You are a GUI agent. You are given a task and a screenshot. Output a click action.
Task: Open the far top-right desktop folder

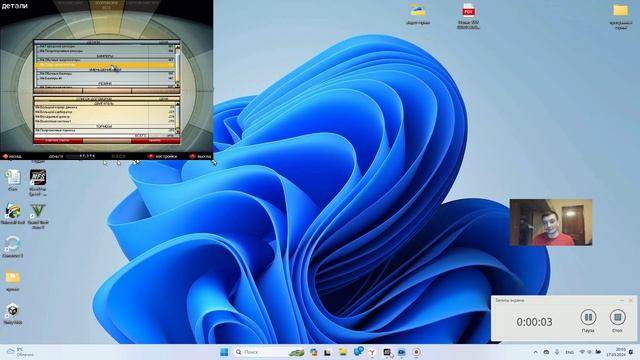pyautogui.click(x=620, y=16)
